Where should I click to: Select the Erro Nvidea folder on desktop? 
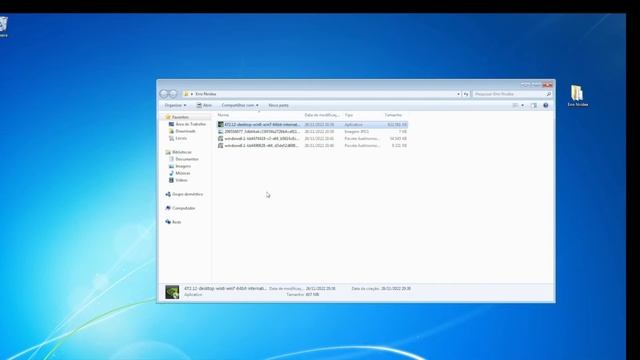pos(578,96)
